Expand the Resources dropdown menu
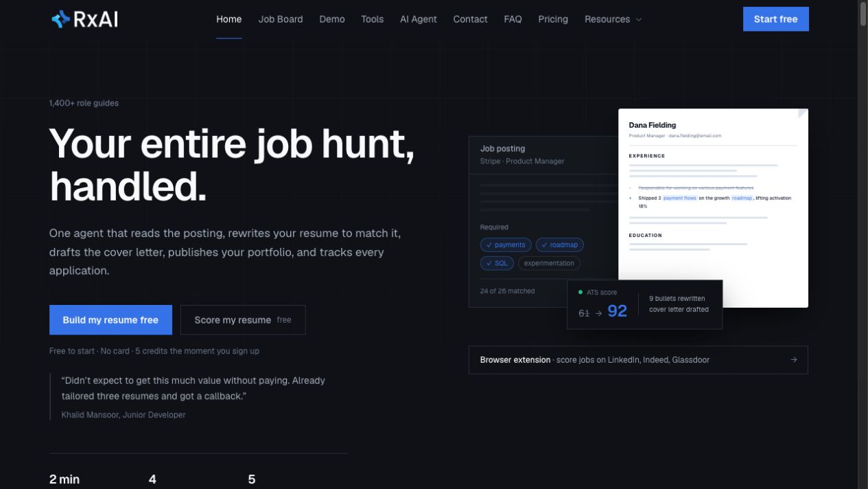This screenshot has height=489, width=868. tap(613, 19)
